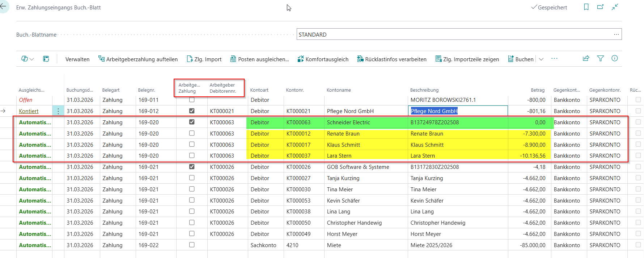Viewport: 644px width, 258px height.
Task: Open the Offen status link
Action: click(26, 100)
